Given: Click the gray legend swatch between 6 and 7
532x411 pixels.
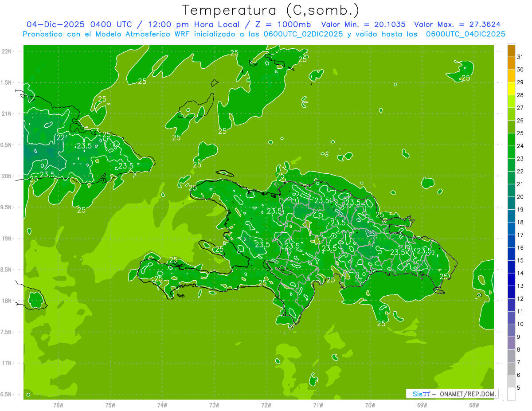Looking at the screenshot, I should [x=511, y=368].
